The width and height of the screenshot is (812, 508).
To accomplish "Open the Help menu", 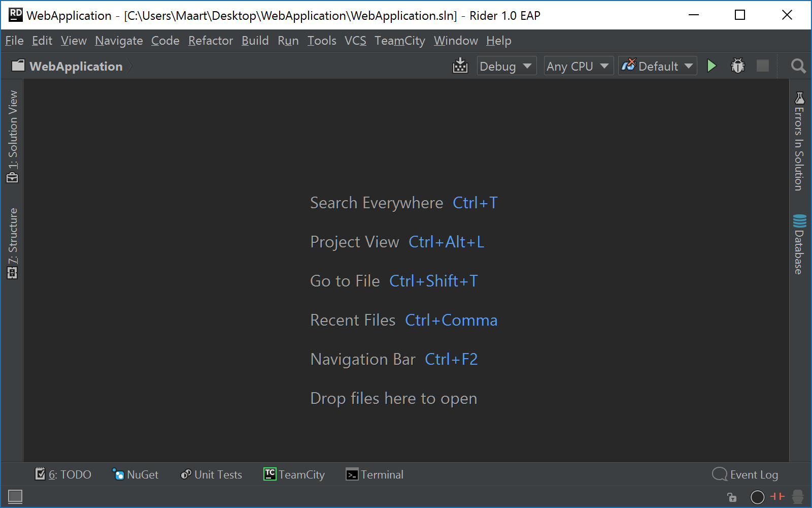I will (499, 41).
